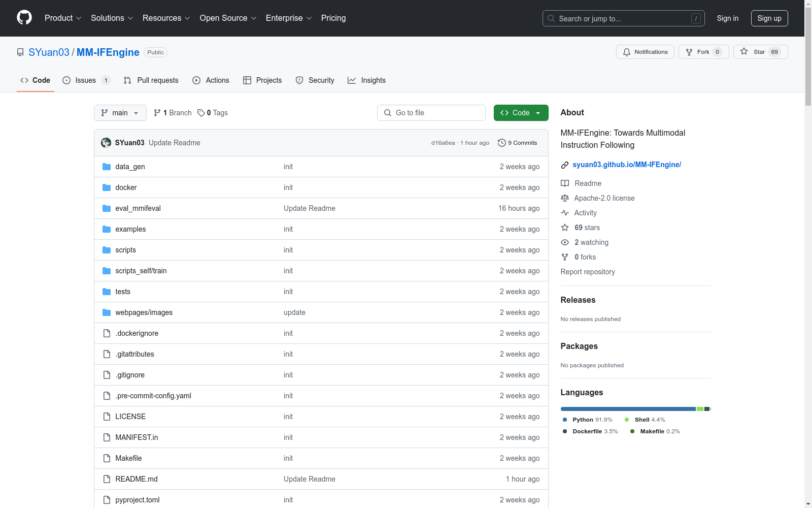Expand the Resources menu
This screenshot has width=812, height=508.
coord(166,18)
